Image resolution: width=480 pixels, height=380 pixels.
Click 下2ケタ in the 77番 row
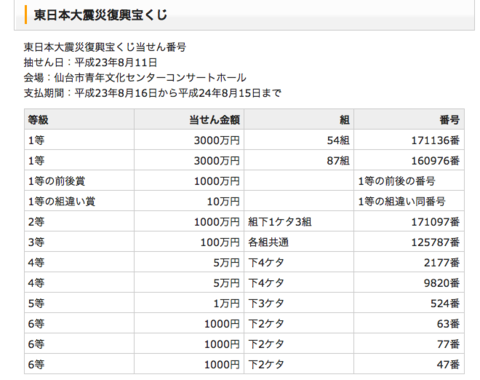tap(266, 344)
